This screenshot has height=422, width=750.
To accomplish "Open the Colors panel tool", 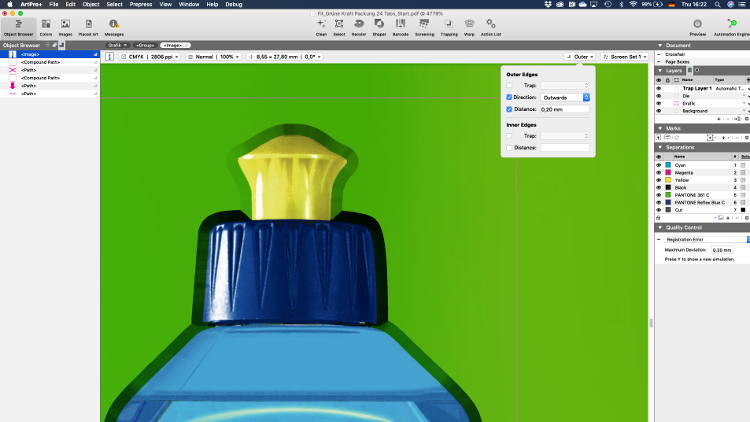I will click(46, 27).
